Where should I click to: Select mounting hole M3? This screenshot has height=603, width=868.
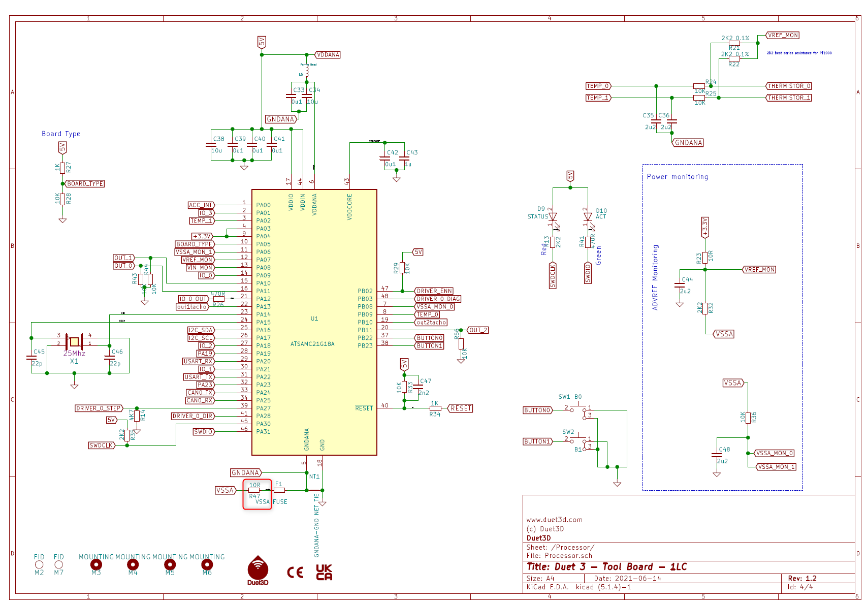pos(96,564)
